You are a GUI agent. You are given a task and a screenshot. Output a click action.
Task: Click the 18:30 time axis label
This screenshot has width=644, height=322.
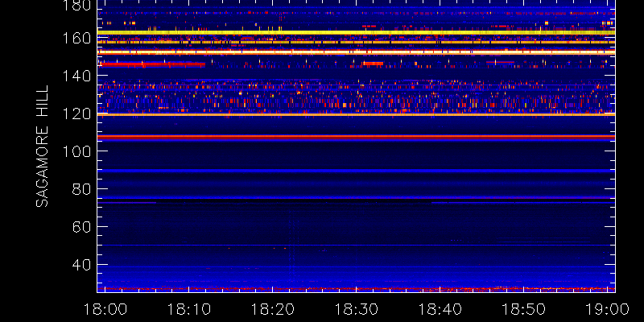pyautogui.click(x=356, y=309)
